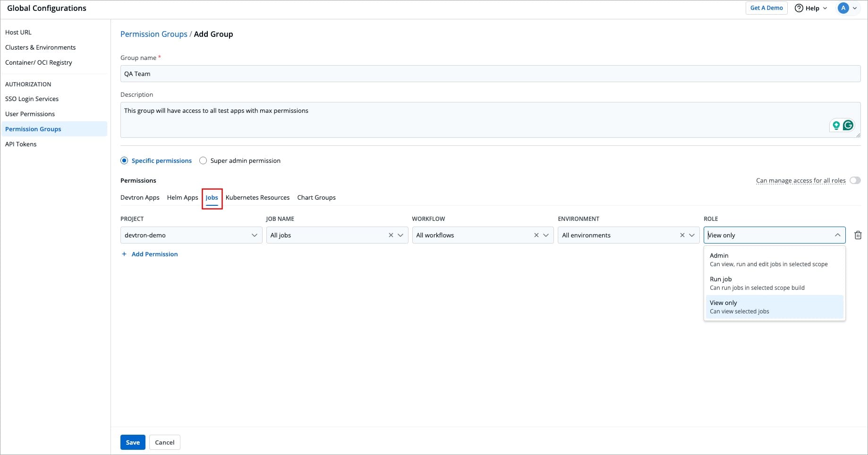Click the green lightbulb suggestion icon

836,125
